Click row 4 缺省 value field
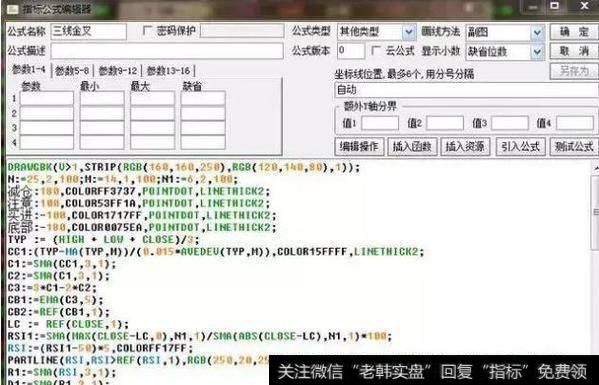The height and width of the screenshot is (385, 599). pos(203,142)
